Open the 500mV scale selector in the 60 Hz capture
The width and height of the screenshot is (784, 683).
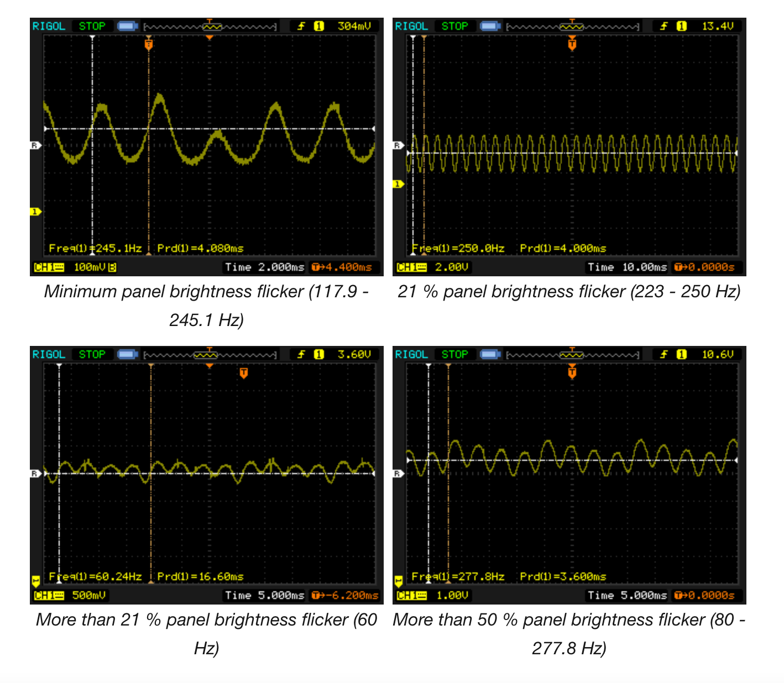point(88,595)
